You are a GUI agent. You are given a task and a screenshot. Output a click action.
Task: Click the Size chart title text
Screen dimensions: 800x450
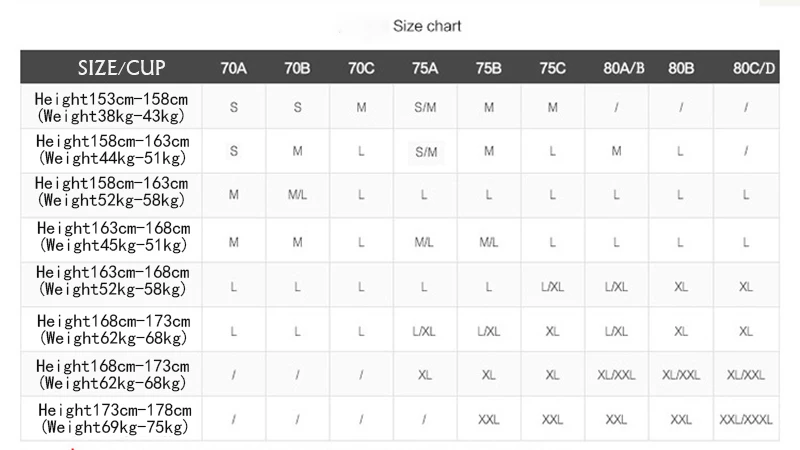427,26
